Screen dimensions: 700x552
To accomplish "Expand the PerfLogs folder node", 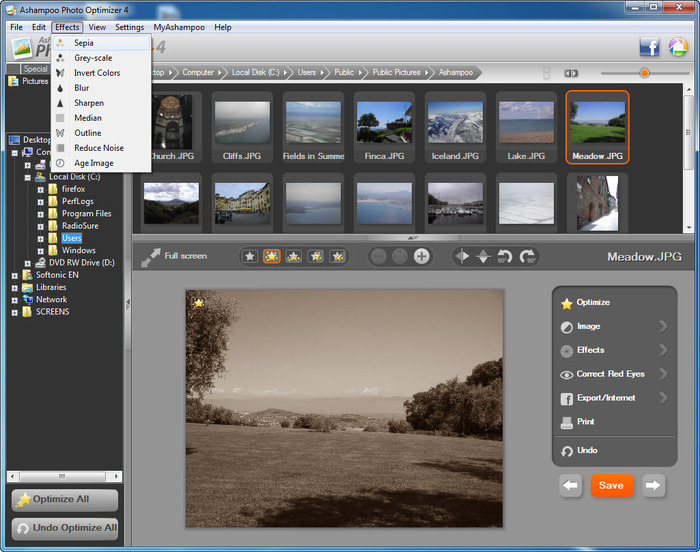I will (41, 201).
